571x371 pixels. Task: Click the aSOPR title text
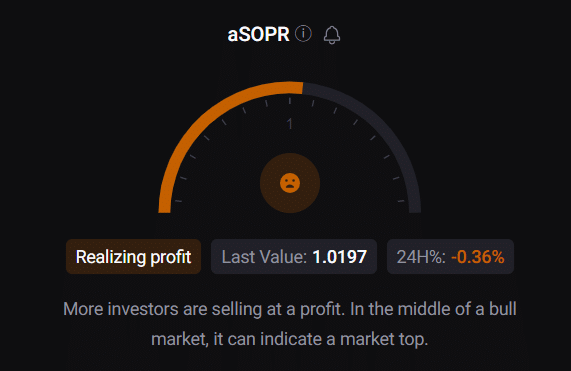(x=258, y=35)
